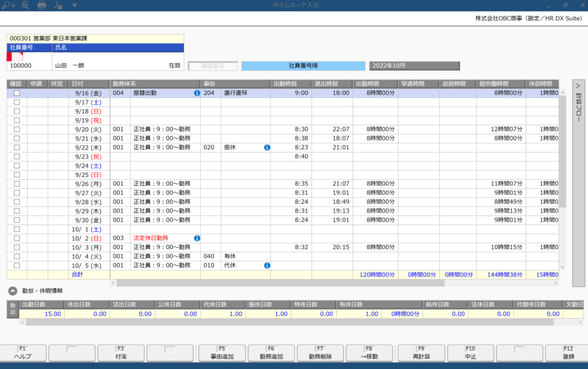
Task: Click F7 勤務削除 function button
Action: (320, 353)
